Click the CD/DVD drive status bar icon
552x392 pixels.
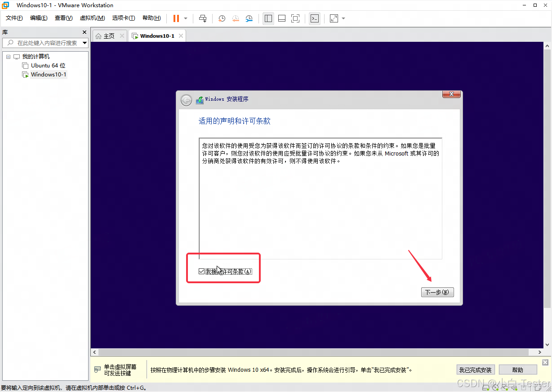[494, 387]
